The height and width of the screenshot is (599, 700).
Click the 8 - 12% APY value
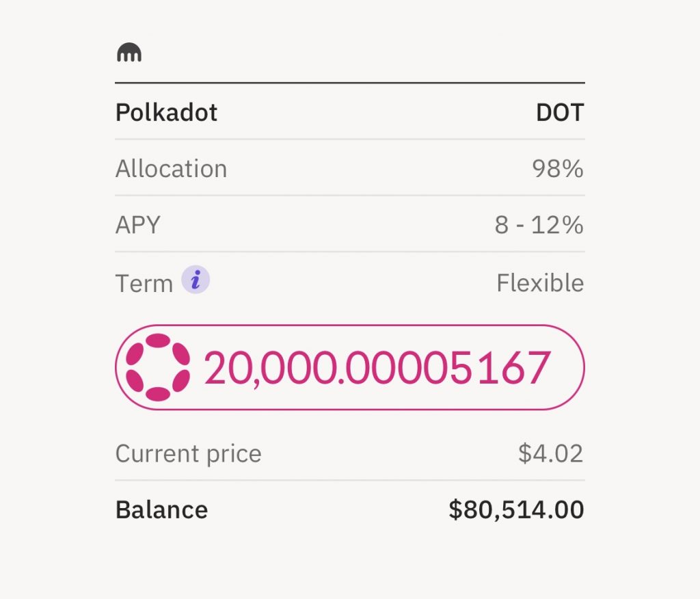[x=539, y=224]
